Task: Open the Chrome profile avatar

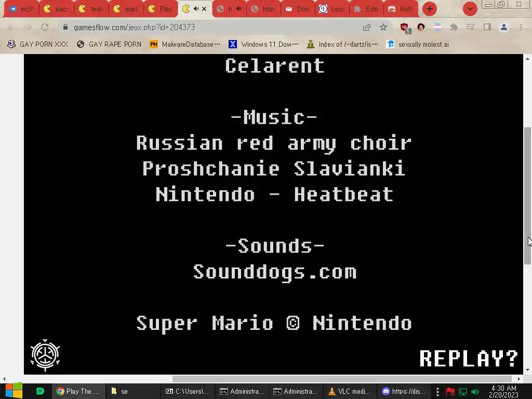Action: 504,27
